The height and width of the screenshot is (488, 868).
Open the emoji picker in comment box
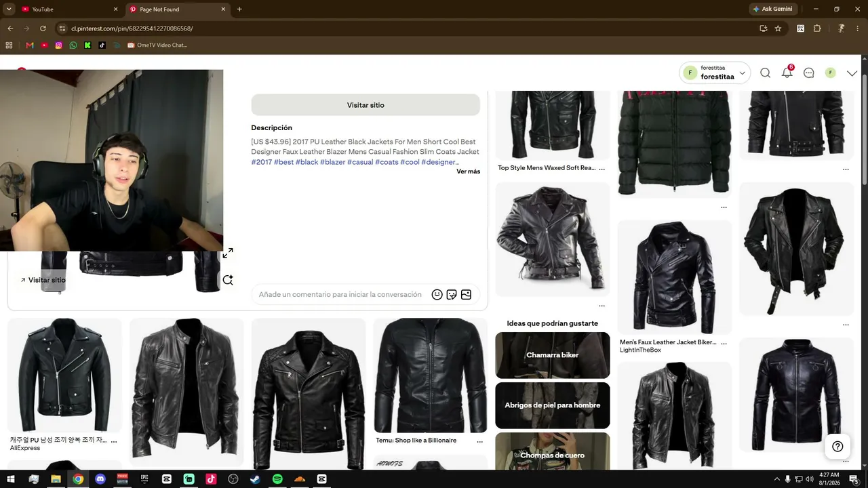coord(437,294)
